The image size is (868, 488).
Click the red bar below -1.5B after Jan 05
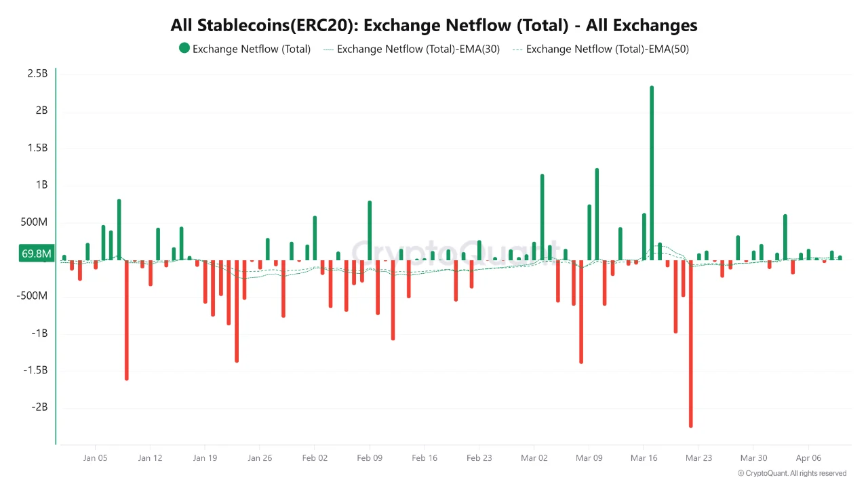click(x=127, y=319)
